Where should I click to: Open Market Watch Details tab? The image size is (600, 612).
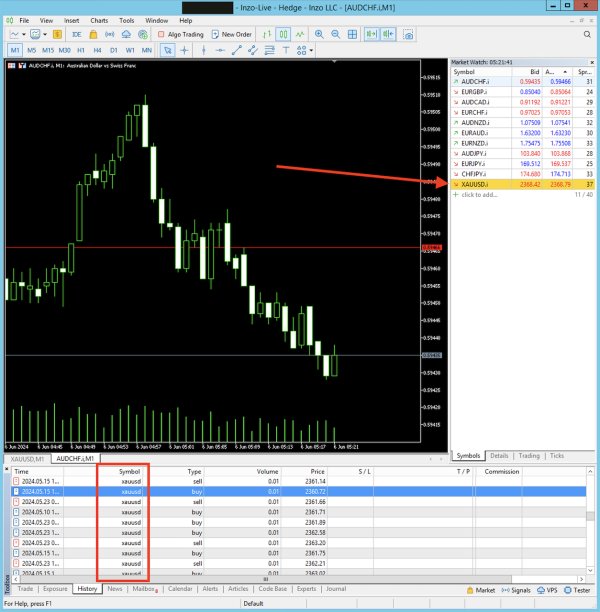[499, 455]
